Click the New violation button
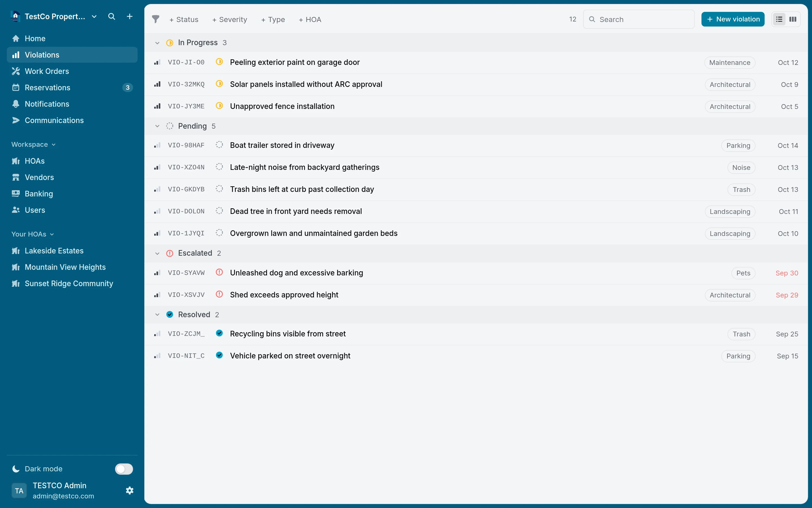812x508 pixels. pos(733,19)
